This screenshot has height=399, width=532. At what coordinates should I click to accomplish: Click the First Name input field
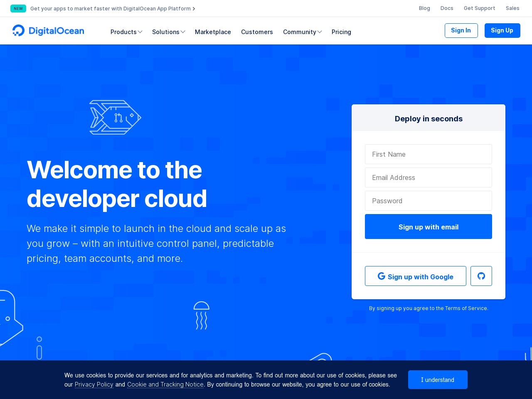(x=429, y=154)
